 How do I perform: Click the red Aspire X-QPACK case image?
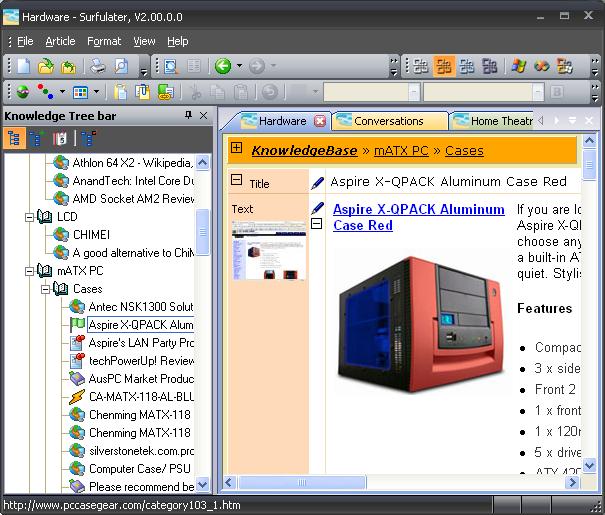pos(421,326)
